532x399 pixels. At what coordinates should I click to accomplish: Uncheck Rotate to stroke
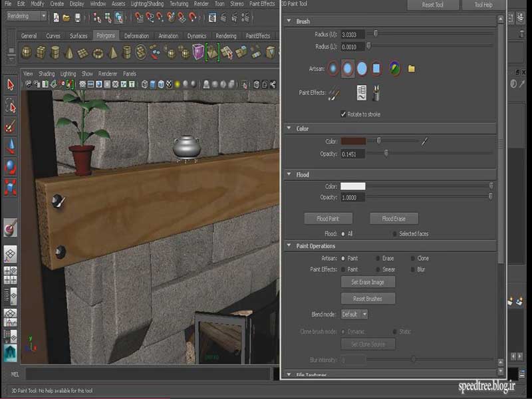coord(343,114)
